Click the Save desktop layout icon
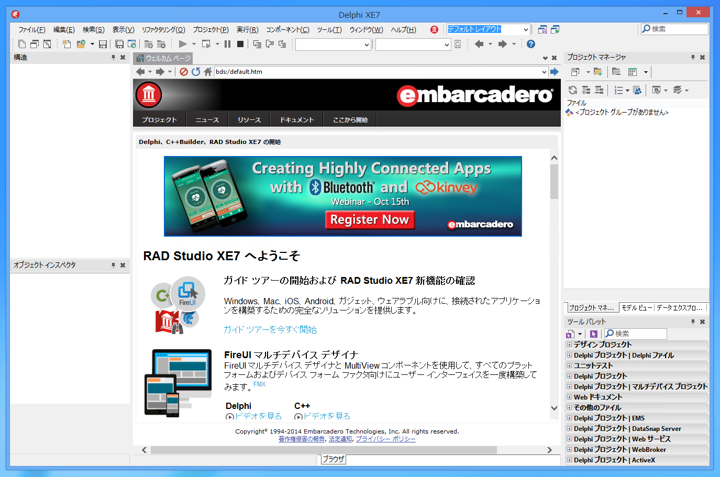This screenshot has height=477, width=720. [542, 29]
